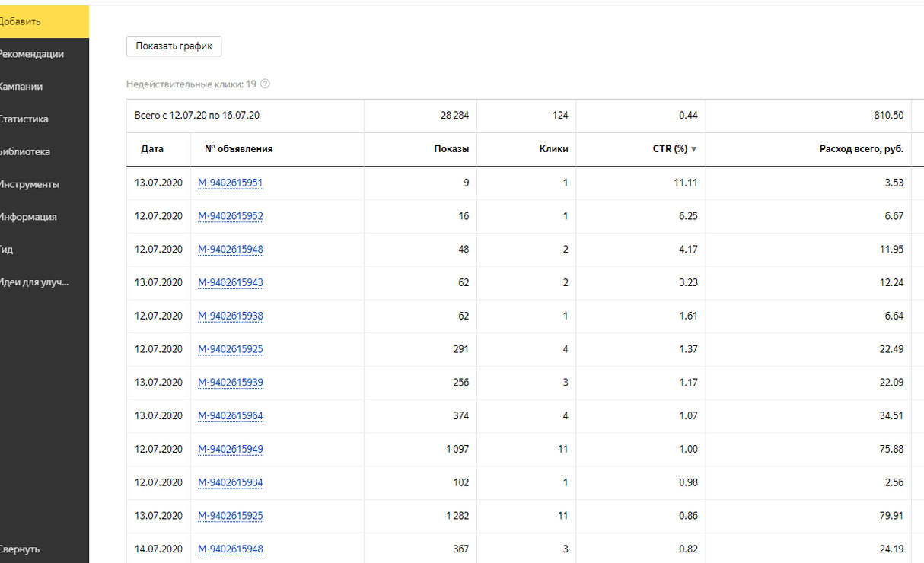Viewport: 924px width, 563px height.
Task: Click ad number M-9402615964
Action: (230, 415)
